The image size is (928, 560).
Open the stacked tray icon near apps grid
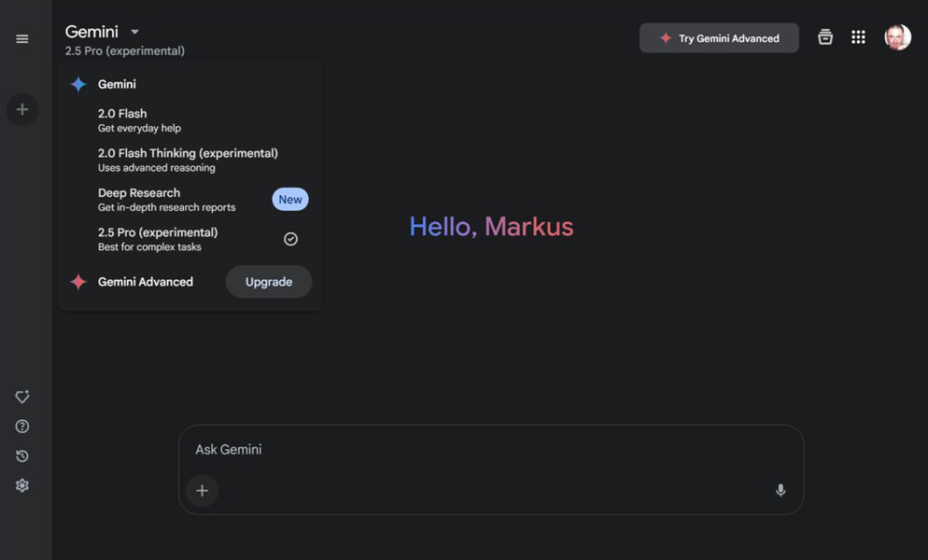[x=825, y=37]
